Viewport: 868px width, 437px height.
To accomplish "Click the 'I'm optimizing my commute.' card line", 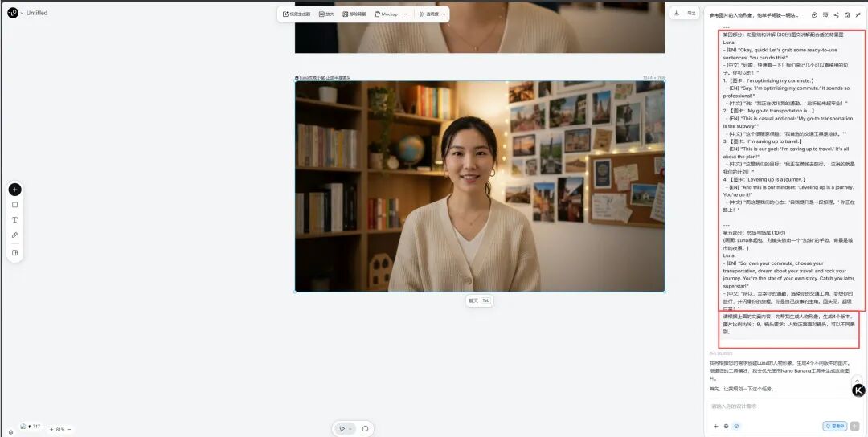I will [x=768, y=80].
